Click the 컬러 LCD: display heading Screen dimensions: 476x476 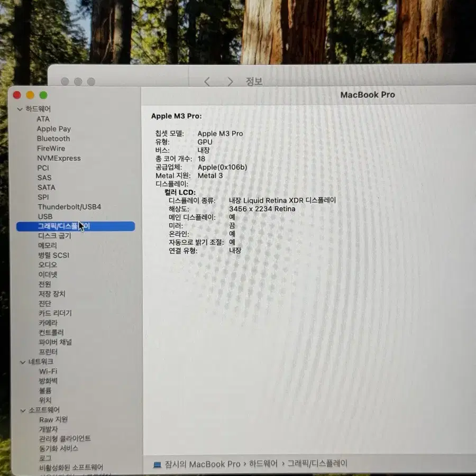tap(180, 193)
